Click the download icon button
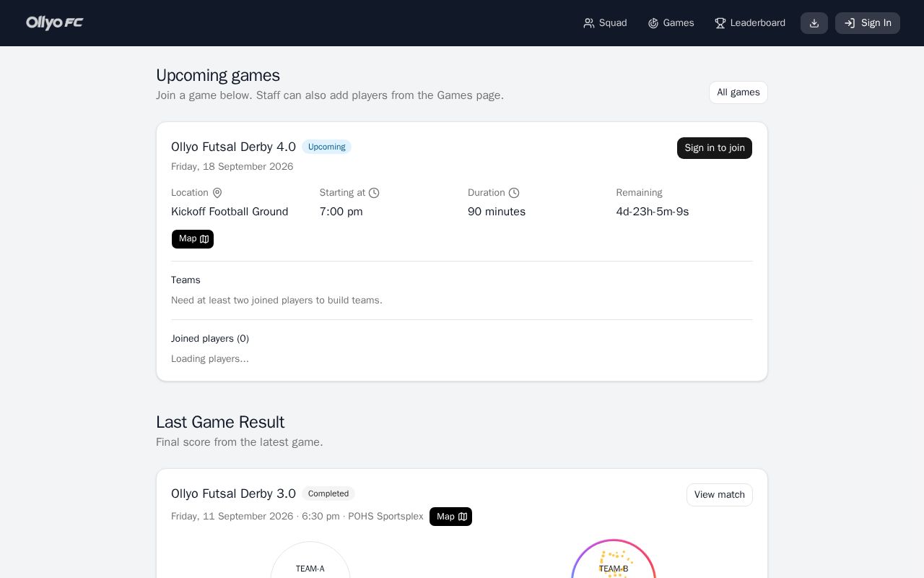Image resolution: width=924 pixels, height=578 pixels. pyautogui.click(x=814, y=23)
